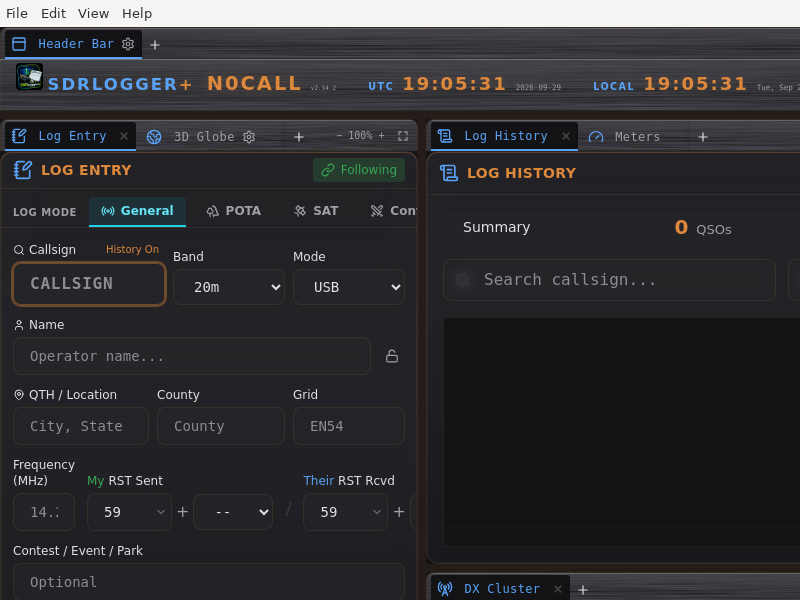Click the Operator name field

[x=192, y=356]
